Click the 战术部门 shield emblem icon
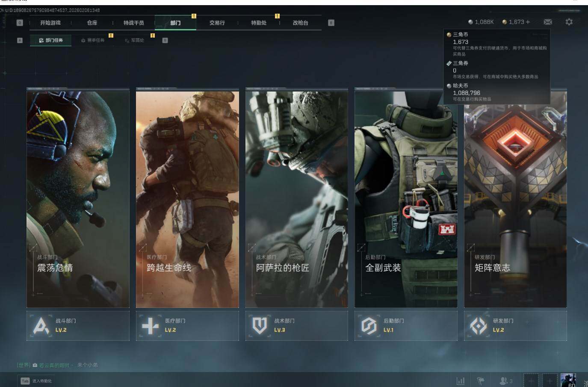Viewport: 588px width, 387px height. 260,326
